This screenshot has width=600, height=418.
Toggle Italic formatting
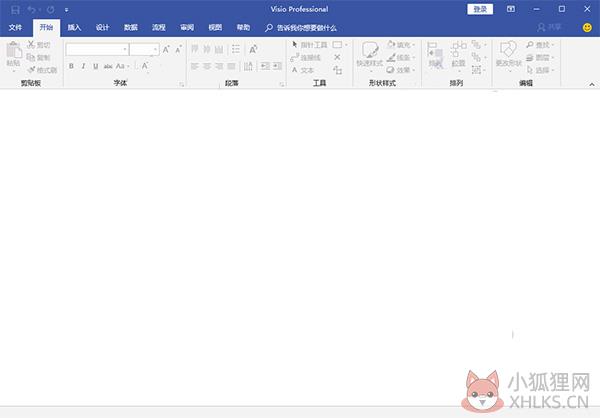pos(83,66)
